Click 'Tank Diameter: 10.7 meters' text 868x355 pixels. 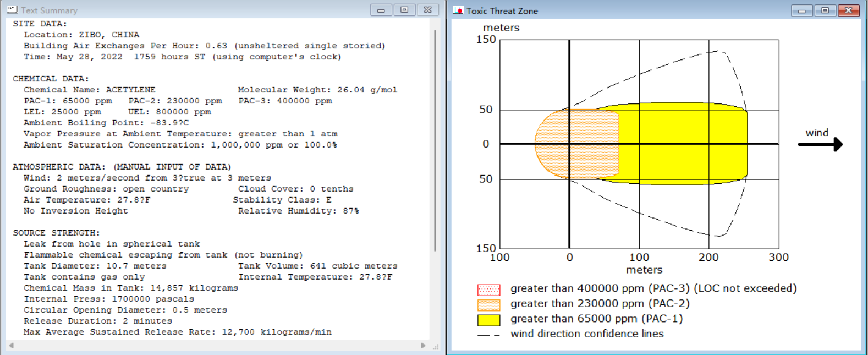95,266
